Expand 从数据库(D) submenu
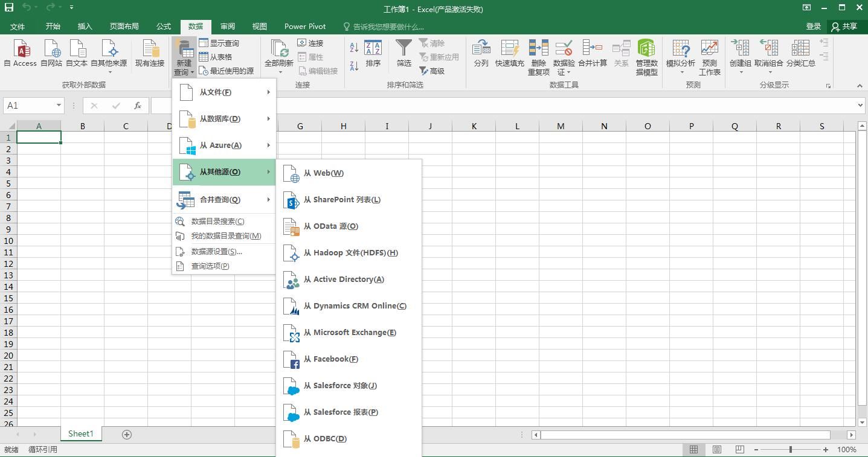 (224, 119)
